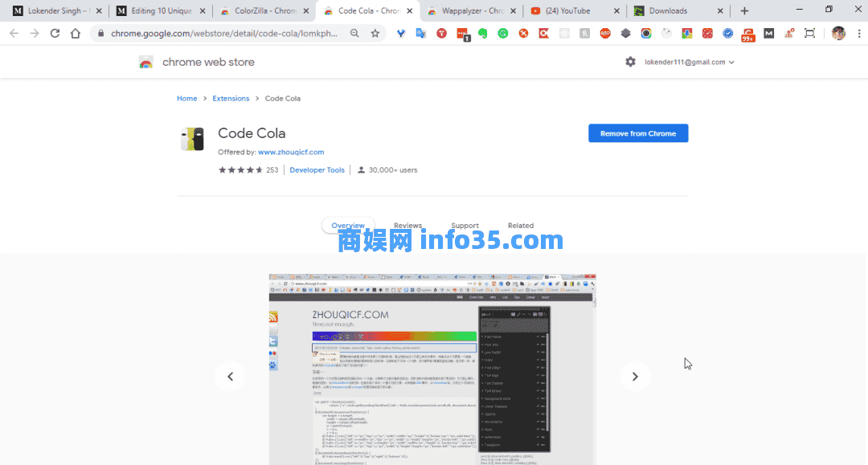Close the YouTube browser tab
The width and height of the screenshot is (868, 465).
click(x=616, y=11)
